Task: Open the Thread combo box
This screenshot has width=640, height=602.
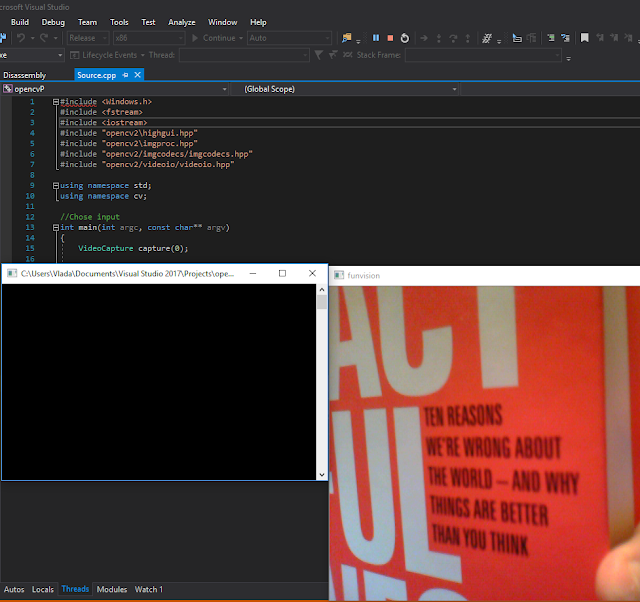Action: tap(244, 55)
